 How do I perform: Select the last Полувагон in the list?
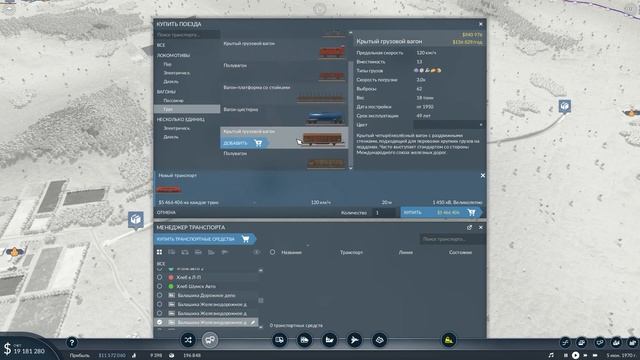[284, 159]
